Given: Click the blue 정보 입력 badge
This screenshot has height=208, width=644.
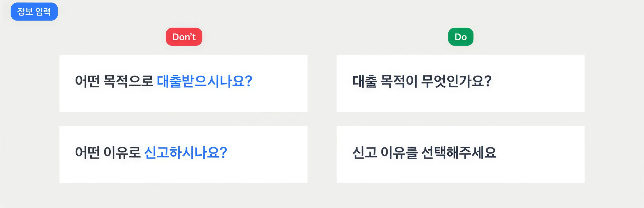Looking at the screenshot, I should point(34,12).
